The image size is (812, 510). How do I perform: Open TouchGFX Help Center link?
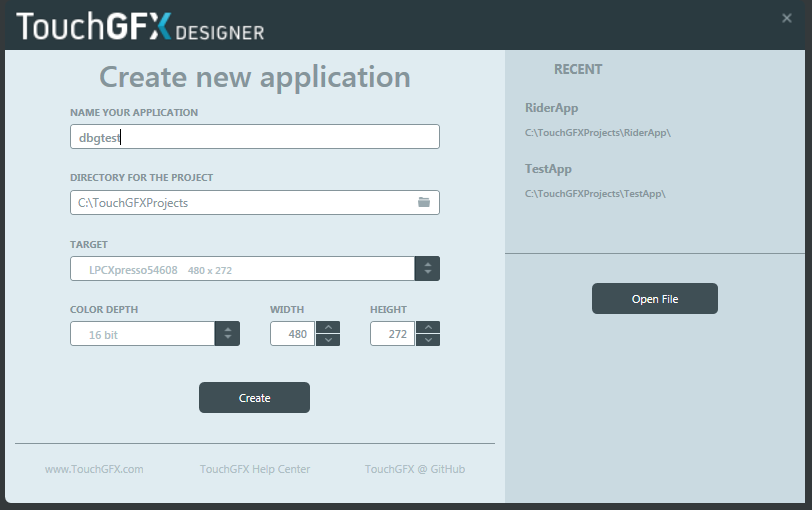point(255,469)
